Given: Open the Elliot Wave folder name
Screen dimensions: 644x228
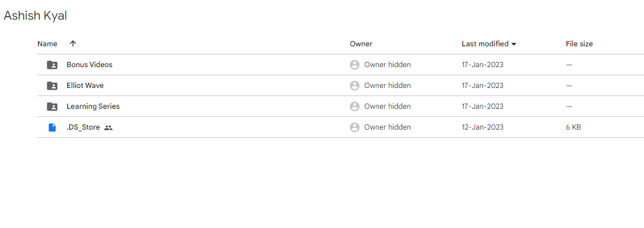Looking at the screenshot, I should [85, 86].
